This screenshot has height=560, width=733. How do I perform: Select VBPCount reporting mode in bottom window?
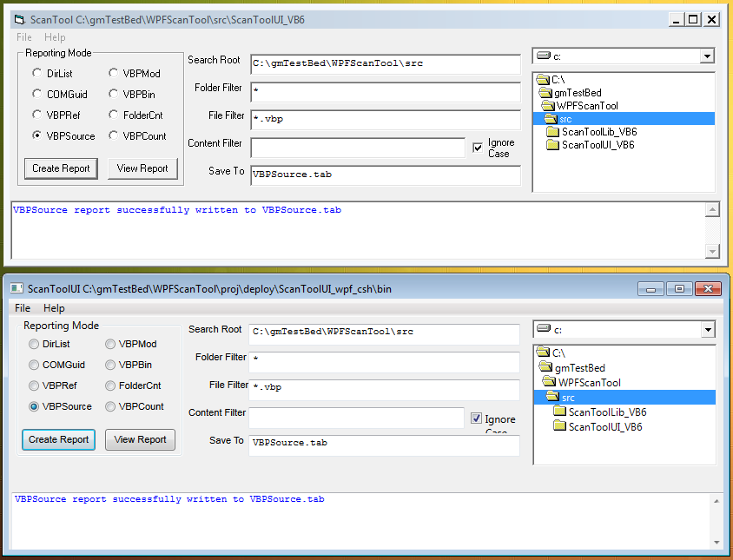coord(110,406)
